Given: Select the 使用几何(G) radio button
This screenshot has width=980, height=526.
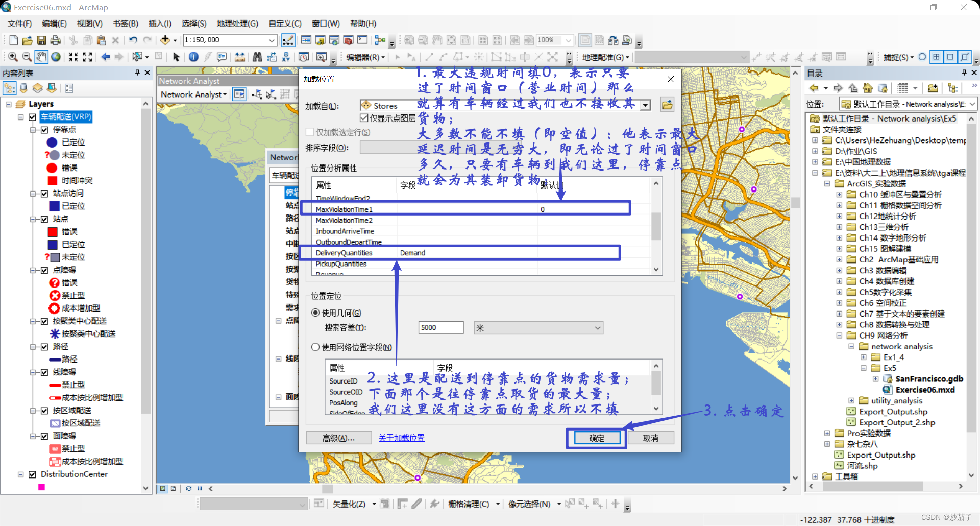Looking at the screenshot, I should tap(315, 312).
